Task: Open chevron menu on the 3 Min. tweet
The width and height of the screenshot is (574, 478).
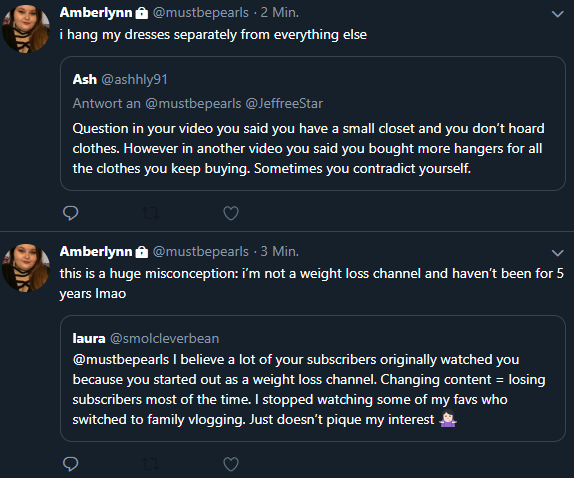Action: coord(557,253)
